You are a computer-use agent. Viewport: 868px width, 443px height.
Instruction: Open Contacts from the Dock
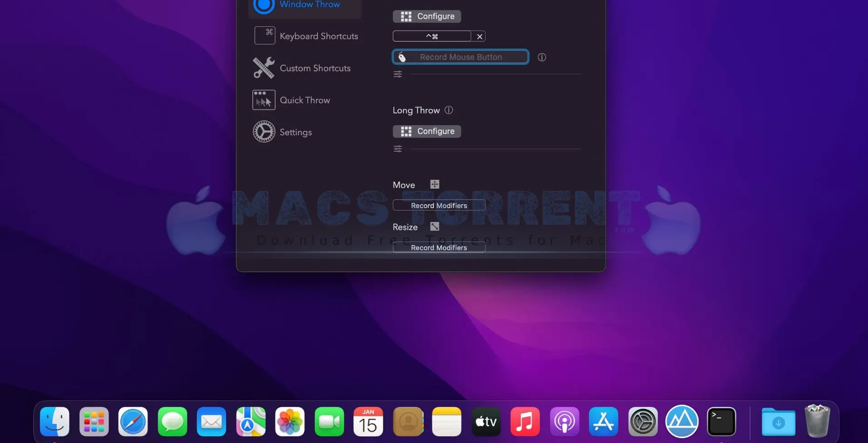pyautogui.click(x=408, y=422)
